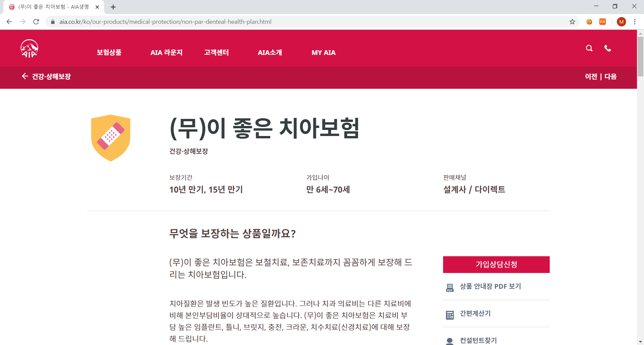Viewport: 644px width, 345px height.
Task: Go forward with browser forward arrow
Action: pos(23,22)
